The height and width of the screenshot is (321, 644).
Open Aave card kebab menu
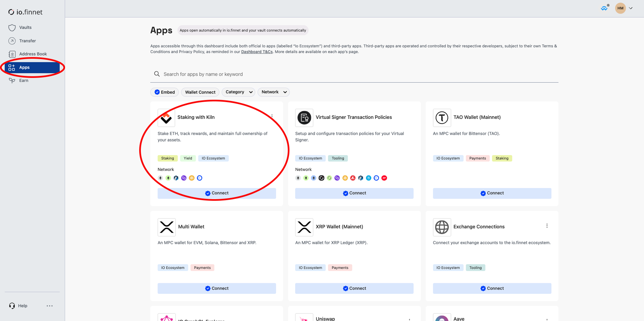pos(547,319)
